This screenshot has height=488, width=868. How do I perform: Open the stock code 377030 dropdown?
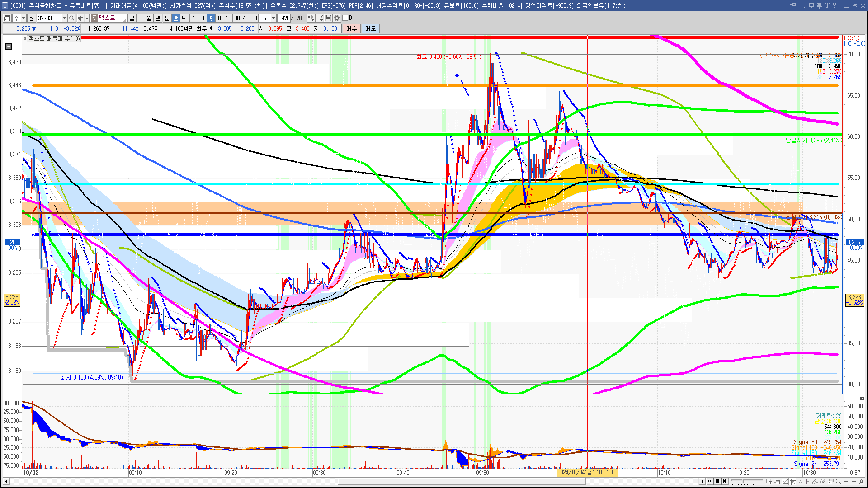tap(64, 18)
